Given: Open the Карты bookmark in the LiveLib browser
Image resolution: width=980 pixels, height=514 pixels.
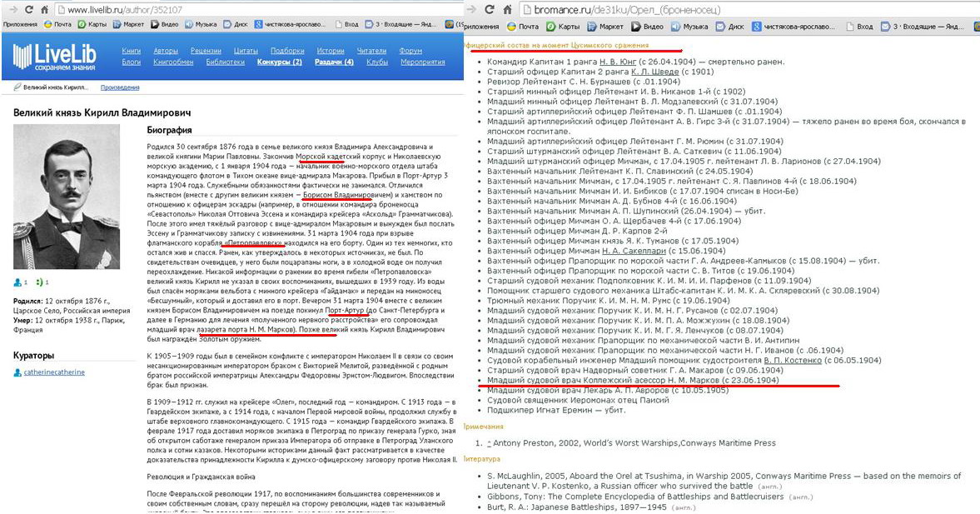Looking at the screenshot, I should (92, 24).
